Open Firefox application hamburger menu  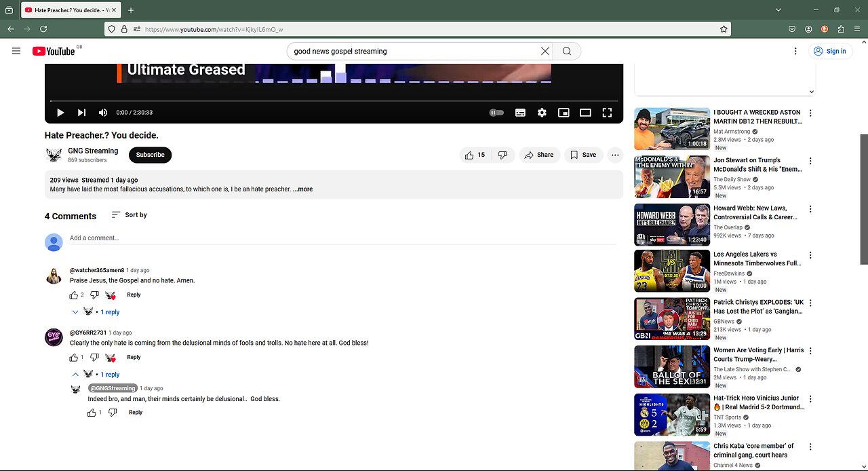(858, 29)
